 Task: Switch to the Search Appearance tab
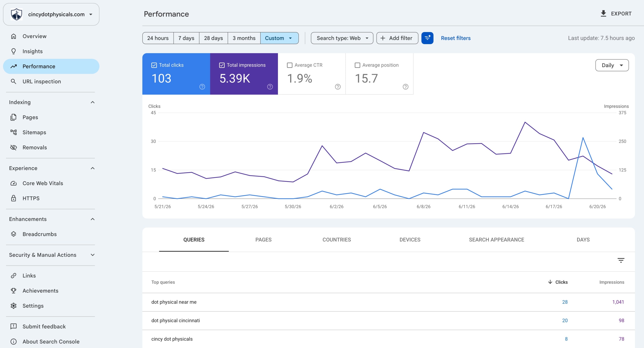tap(496, 240)
